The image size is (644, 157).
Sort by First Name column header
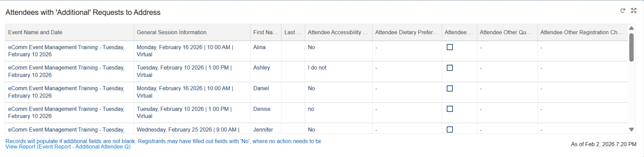coord(265,33)
